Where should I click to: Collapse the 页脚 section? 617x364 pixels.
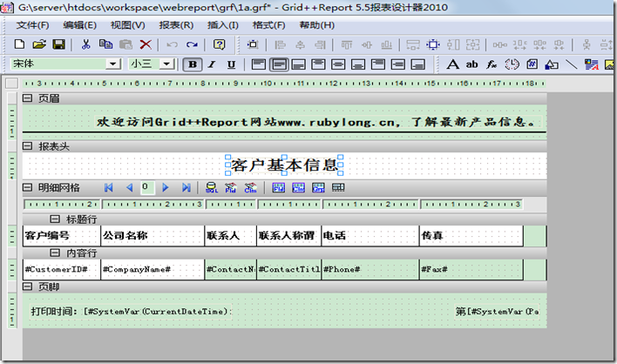tap(27, 286)
